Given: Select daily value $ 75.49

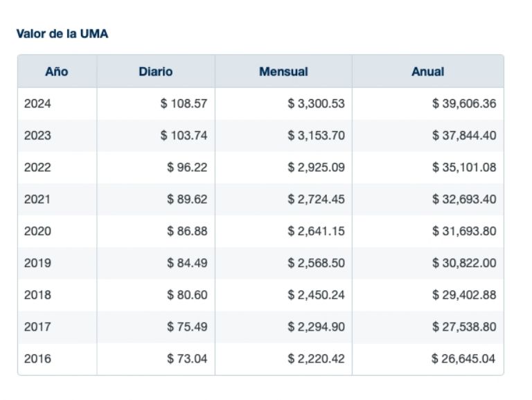Looking at the screenshot, I should click(x=187, y=327).
